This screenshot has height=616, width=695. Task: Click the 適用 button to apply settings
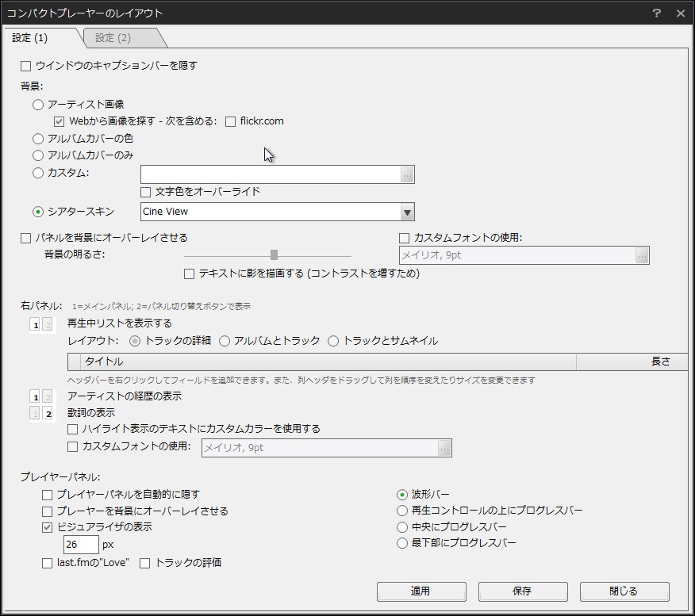[420, 591]
